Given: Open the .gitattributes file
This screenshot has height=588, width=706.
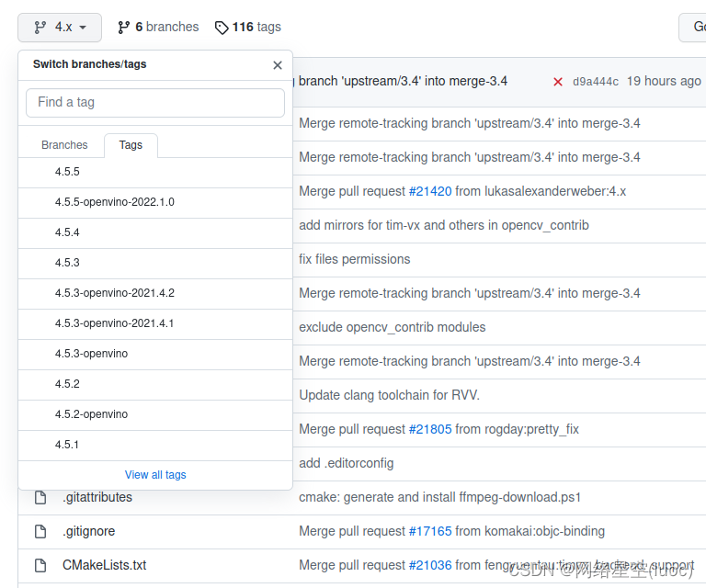Looking at the screenshot, I should pos(97,497).
